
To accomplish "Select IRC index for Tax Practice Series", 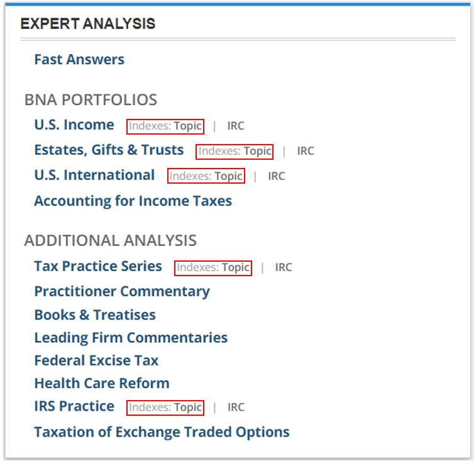I will click(x=284, y=267).
